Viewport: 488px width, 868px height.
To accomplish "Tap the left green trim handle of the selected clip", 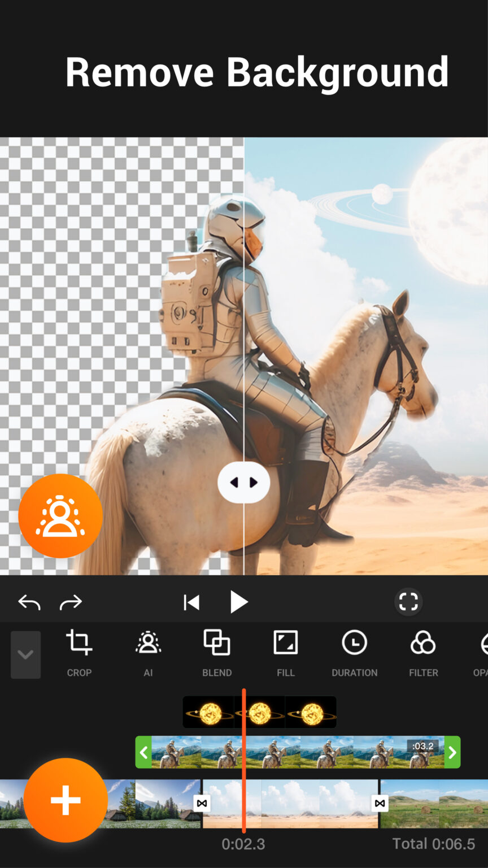I will [x=144, y=752].
